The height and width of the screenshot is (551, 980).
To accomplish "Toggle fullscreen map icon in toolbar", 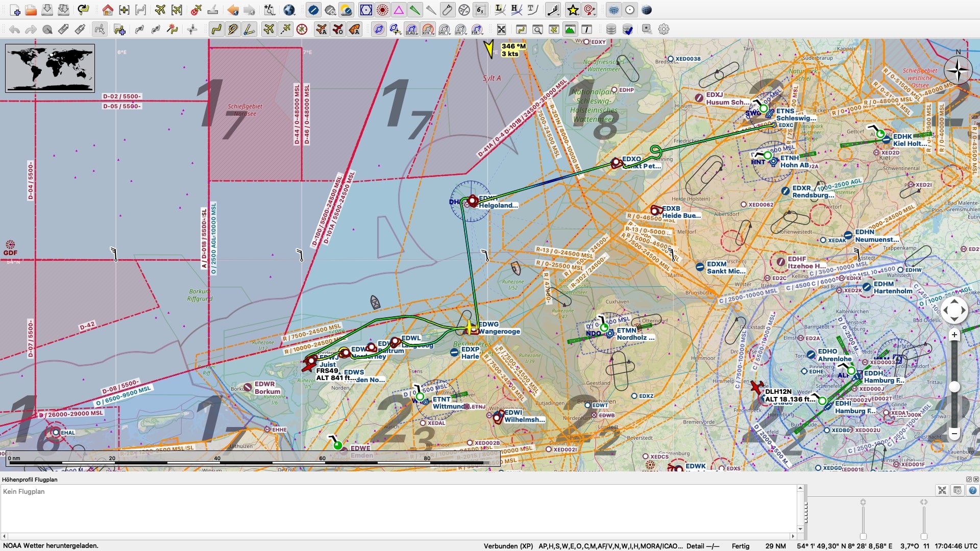I will pos(501,29).
